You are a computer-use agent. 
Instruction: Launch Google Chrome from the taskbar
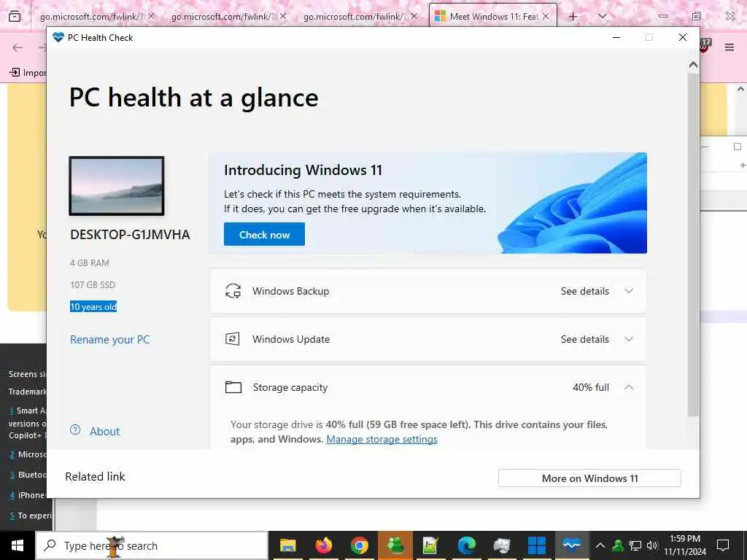click(359, 545)
